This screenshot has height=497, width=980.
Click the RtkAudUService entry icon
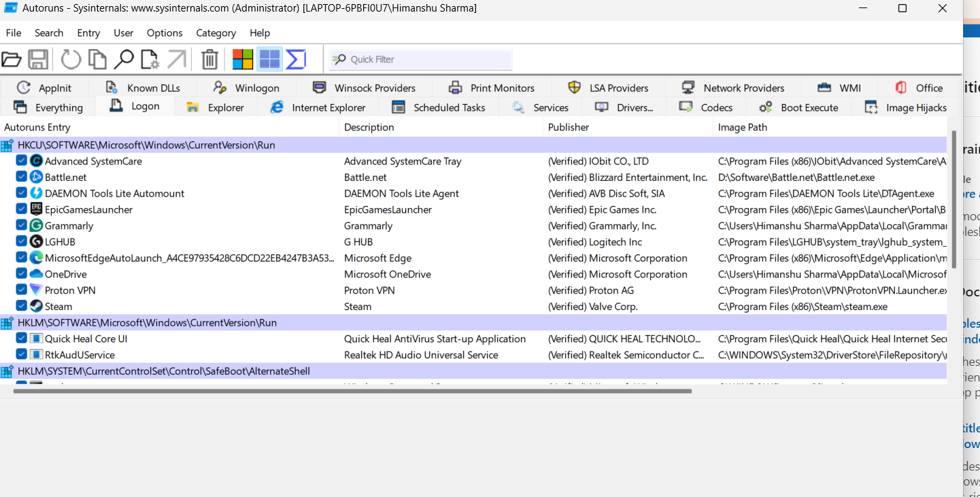pos(36,355)
